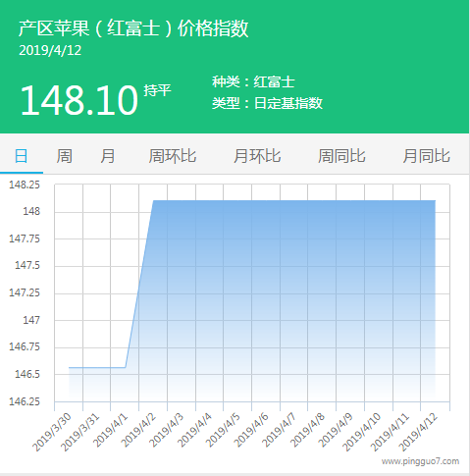Click the 持平 status label

[157, 90]
